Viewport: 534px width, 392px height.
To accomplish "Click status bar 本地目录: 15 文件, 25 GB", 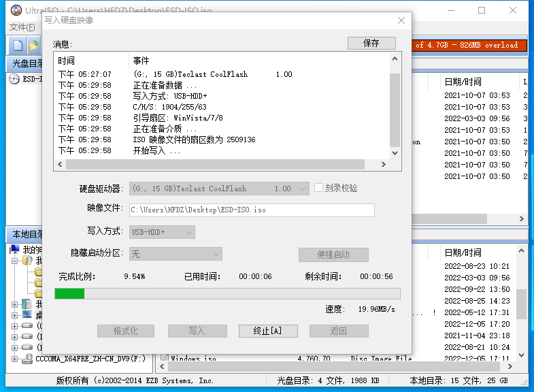I will pos(458,380).
